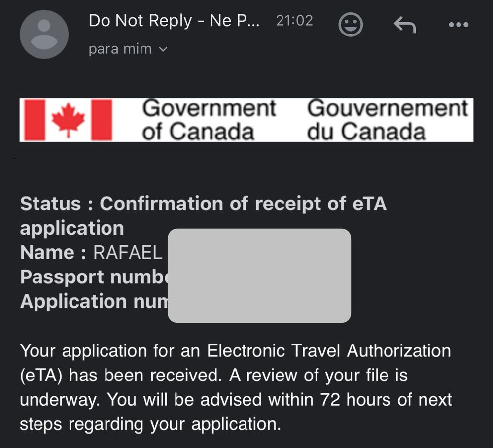Tap 'steps regarding your application' closing line
Viewport: 493px width, 448px height.
coord(150,424)
